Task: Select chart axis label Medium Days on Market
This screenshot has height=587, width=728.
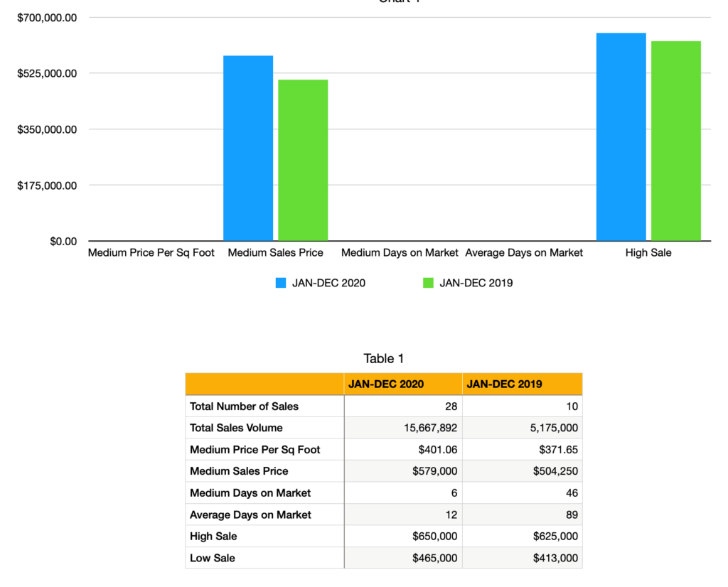Action: [400, 253]
